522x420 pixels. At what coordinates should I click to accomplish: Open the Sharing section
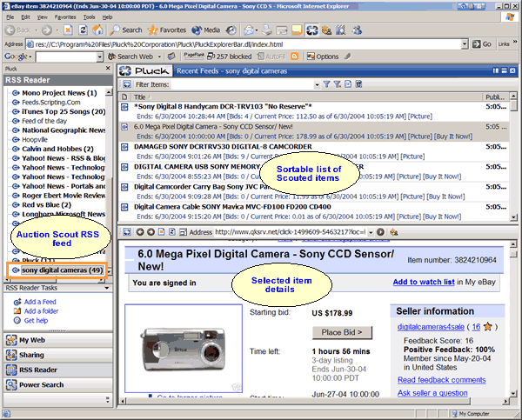pyautogui.click(x=58, y=355)
